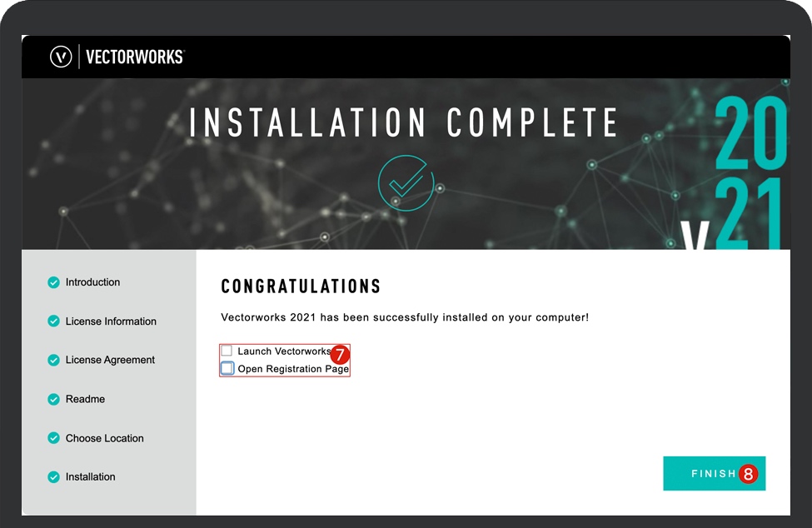This screenshot has width=812, height=528.
Task: Click the checkmark icon beside License Agreement
Action: click(x=53, y=360)
